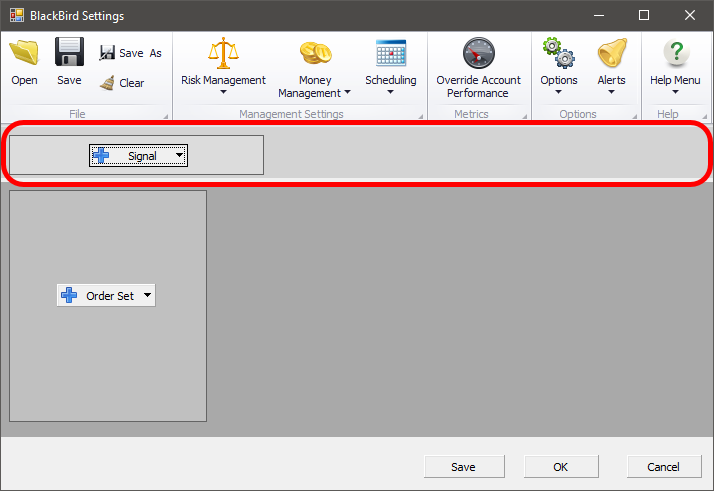
Task: Expand Alerts dropdown arrow
Action: [x=612, y=92]
